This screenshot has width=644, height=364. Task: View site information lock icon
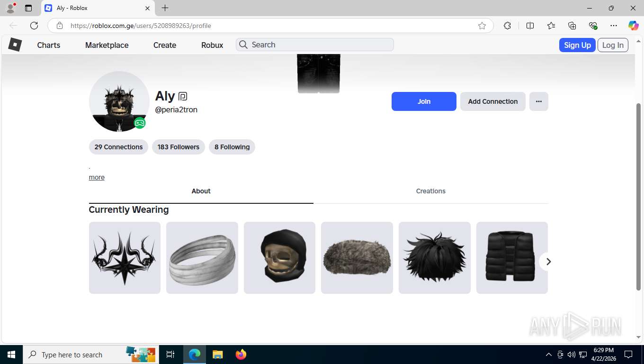click(59, 26)
